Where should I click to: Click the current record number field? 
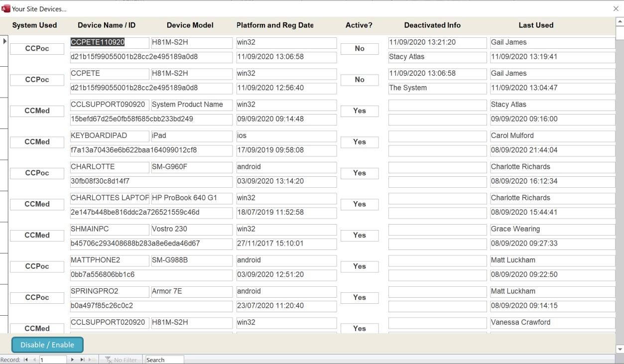pos(52,360)
